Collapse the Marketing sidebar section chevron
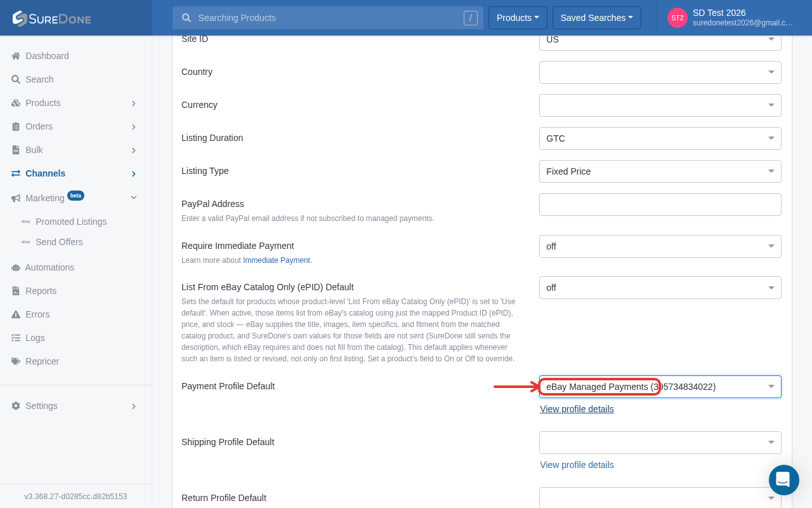The height and width of the screenshot is (508, 812). tap(134, 197)
